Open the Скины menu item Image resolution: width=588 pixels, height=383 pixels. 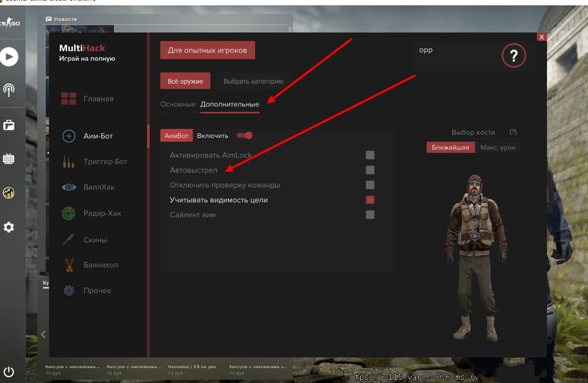(95, 240)
